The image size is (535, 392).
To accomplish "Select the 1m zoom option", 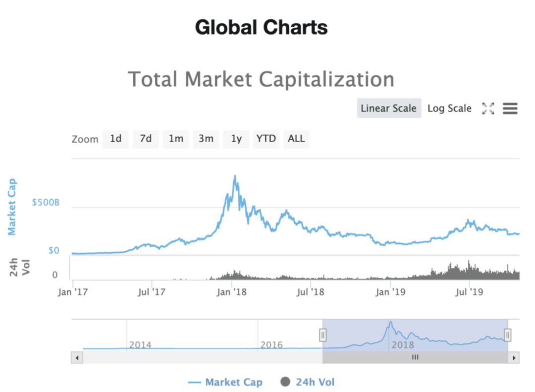I will (176, 139).
